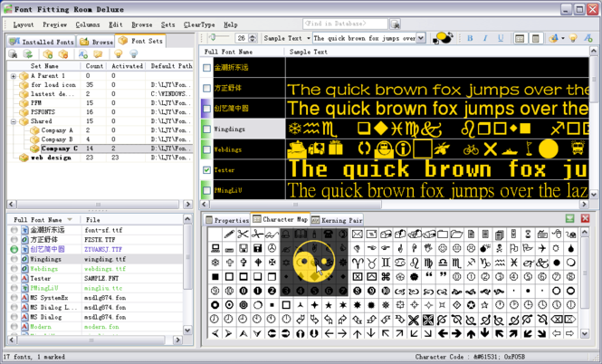Click the yellow-black color swap icon
Image resolution: width=602 pixels, height=364 pixels.
click(443, 39)
